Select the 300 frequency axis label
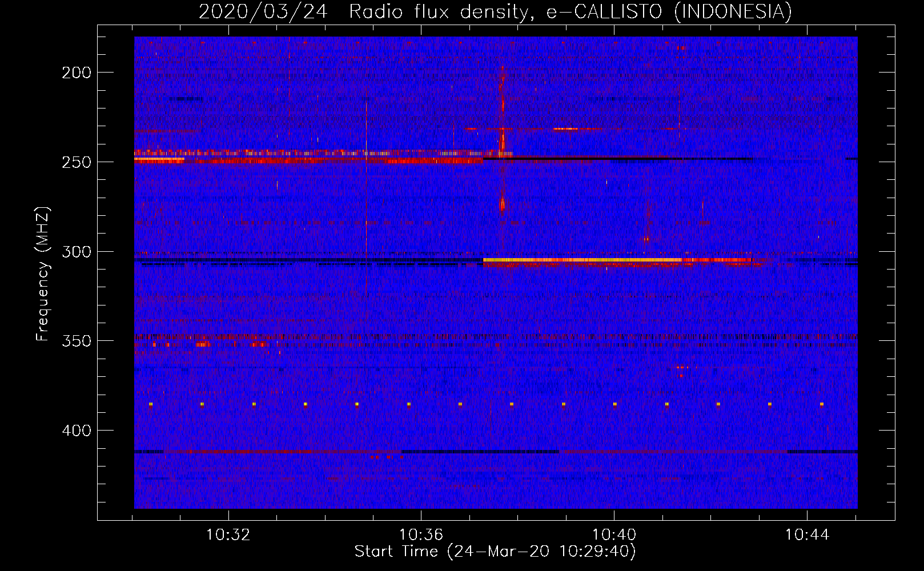 click(x=77, y=252)
